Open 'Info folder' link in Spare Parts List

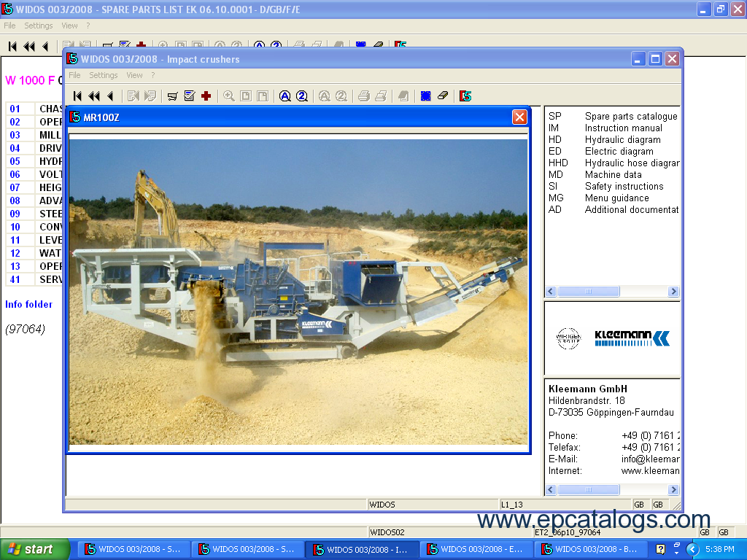click(x=28, y=304)
